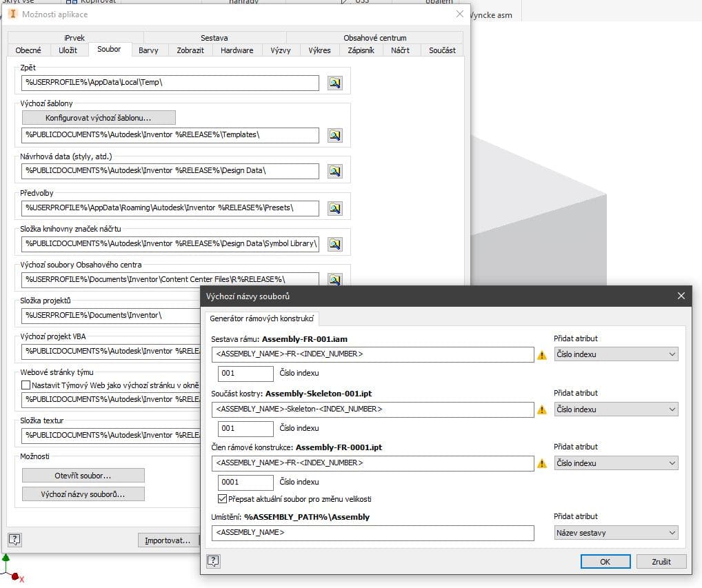Image resolution: width=702 pixels, height=588 pixels.
Task: Browse for Content Center files folder
Action: [x=335, y=279]
